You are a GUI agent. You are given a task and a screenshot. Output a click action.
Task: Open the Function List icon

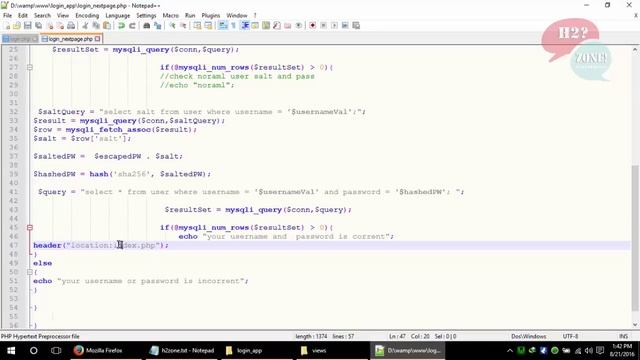277,26
